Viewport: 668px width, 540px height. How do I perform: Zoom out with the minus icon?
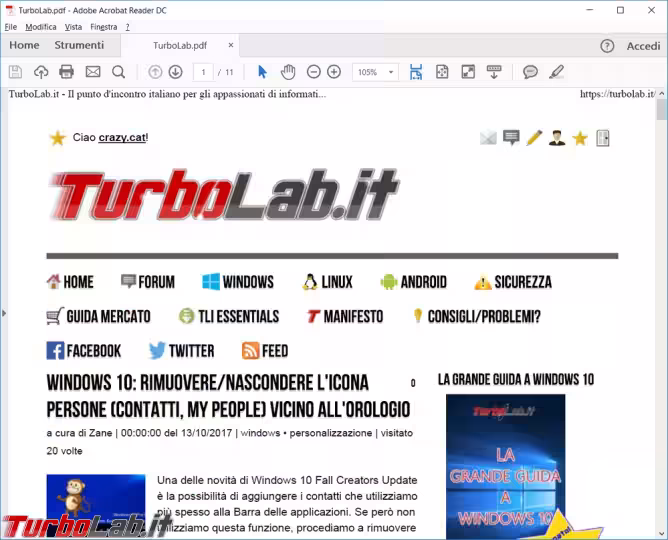pyautogui.click(x=314, y=72)
